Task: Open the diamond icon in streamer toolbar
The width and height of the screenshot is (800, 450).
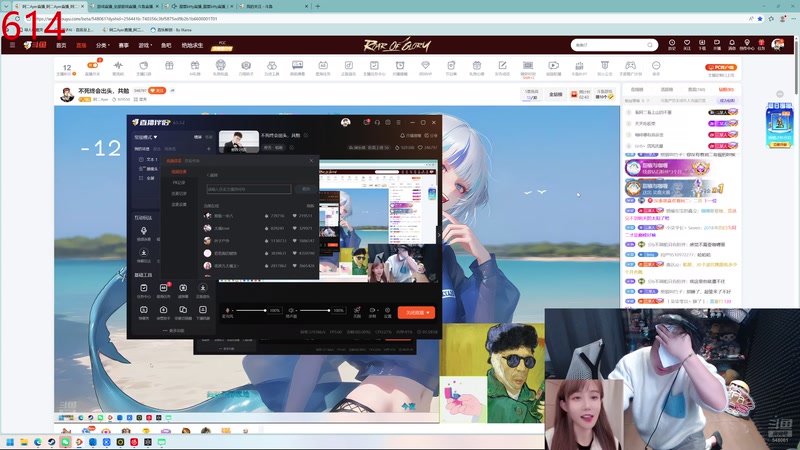Action: tap(426, 65)
